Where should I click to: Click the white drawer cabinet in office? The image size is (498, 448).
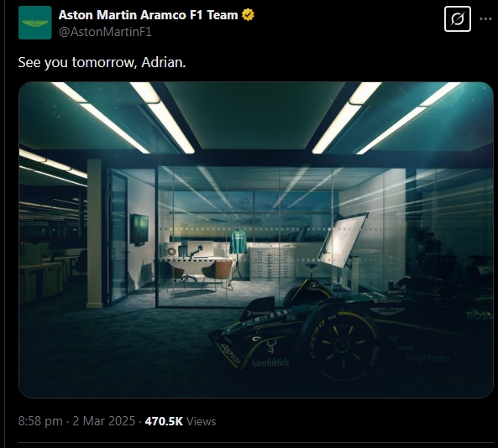pyautogui.click(x=273, y=263)
